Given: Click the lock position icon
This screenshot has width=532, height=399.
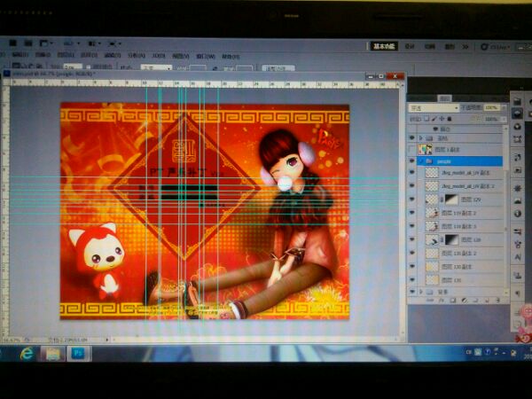Looking at the screenshot, I should point(442,119).
